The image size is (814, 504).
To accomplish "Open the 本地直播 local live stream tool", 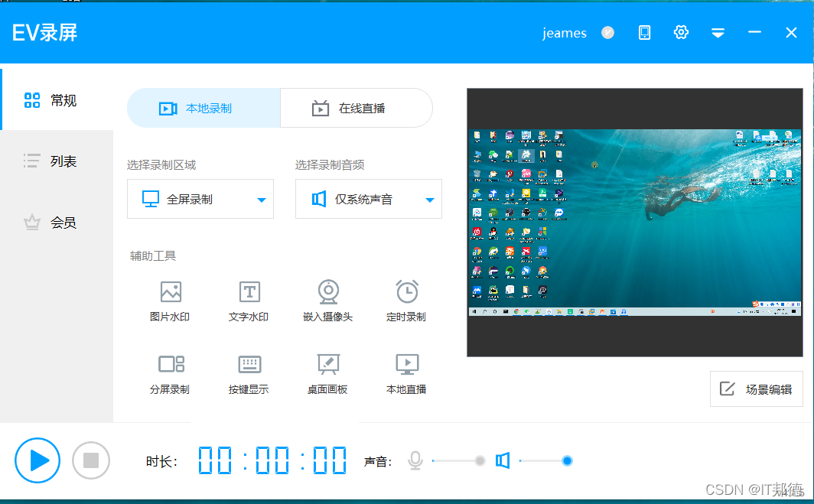I will pyautogui.click(x=406, y=374).
